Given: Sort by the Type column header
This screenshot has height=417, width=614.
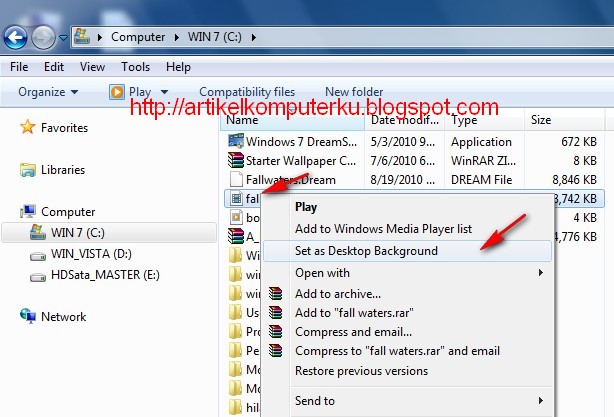Looking at the screenshot, I should [x=484, y=120].
